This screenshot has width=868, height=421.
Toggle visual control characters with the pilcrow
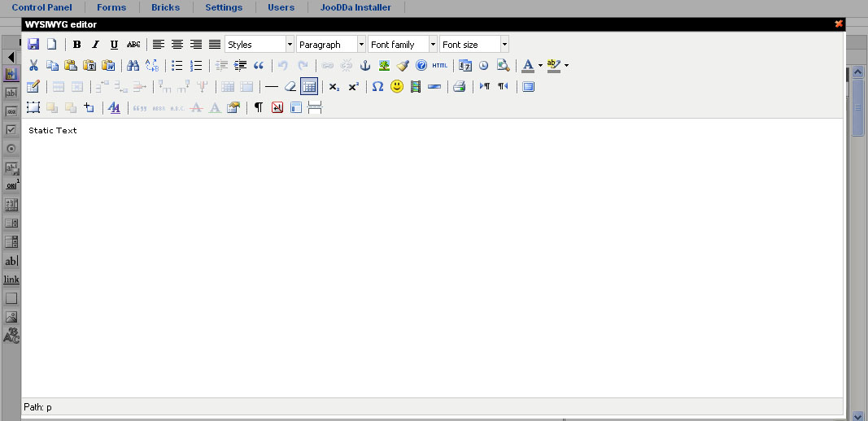[x=259, y=107]
